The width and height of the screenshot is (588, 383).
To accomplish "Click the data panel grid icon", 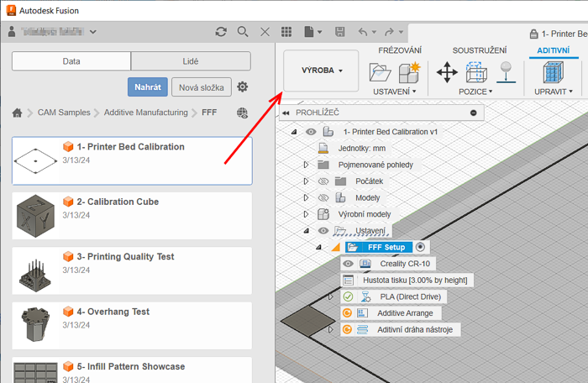I will click(286, 32).
